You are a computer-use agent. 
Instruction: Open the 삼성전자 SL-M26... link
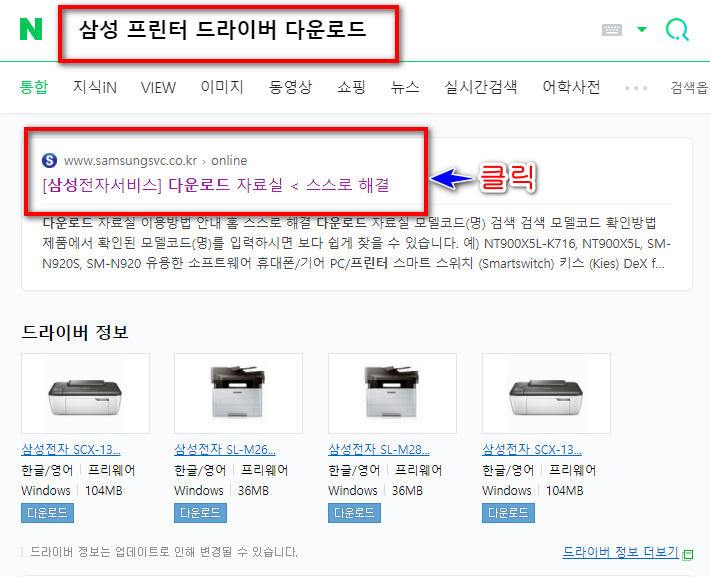point(225,449)
